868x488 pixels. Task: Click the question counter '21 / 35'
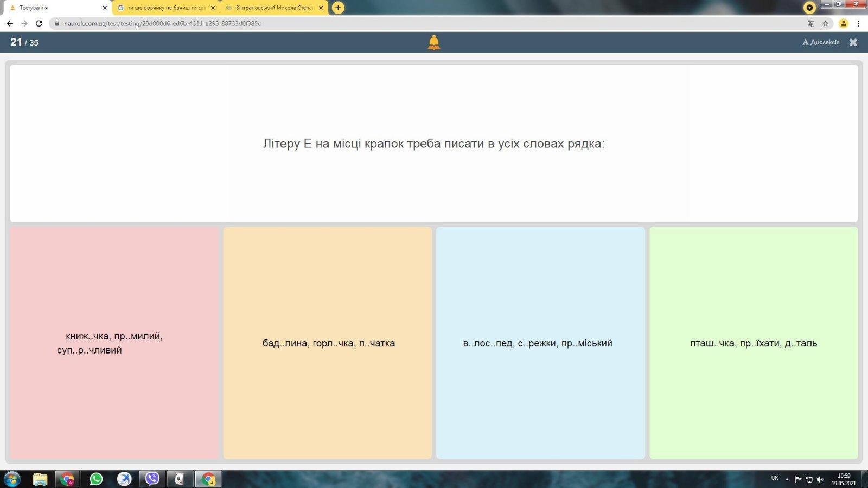coord(24,42)
